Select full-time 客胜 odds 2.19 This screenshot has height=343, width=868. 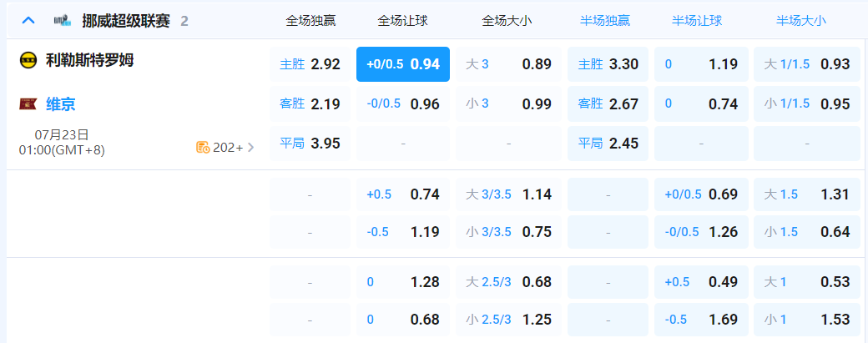310,103
